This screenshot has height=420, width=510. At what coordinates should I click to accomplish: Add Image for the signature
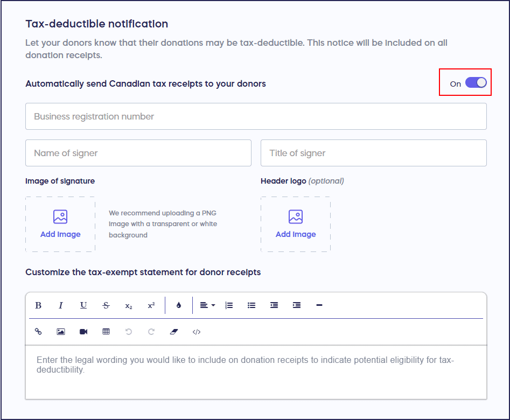pyautogui.click(x=60, y=224)
